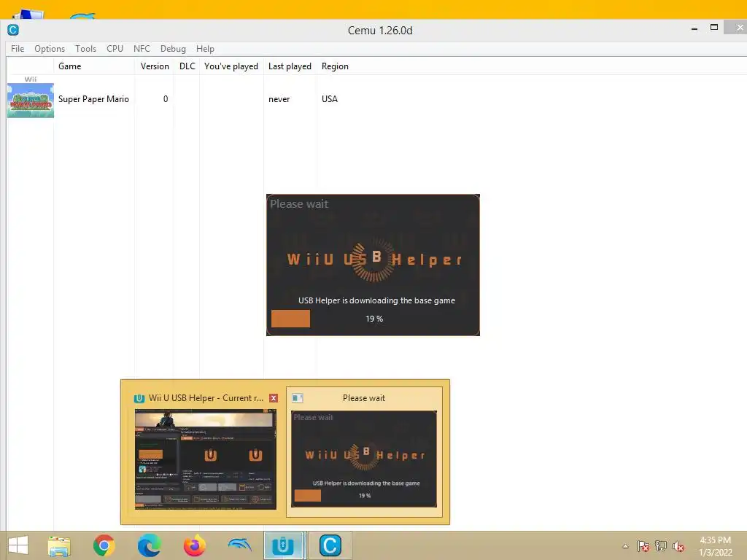The image size is (747, 560).
Task: Show hidden system tray icons
Action: (x=625, y=546)
